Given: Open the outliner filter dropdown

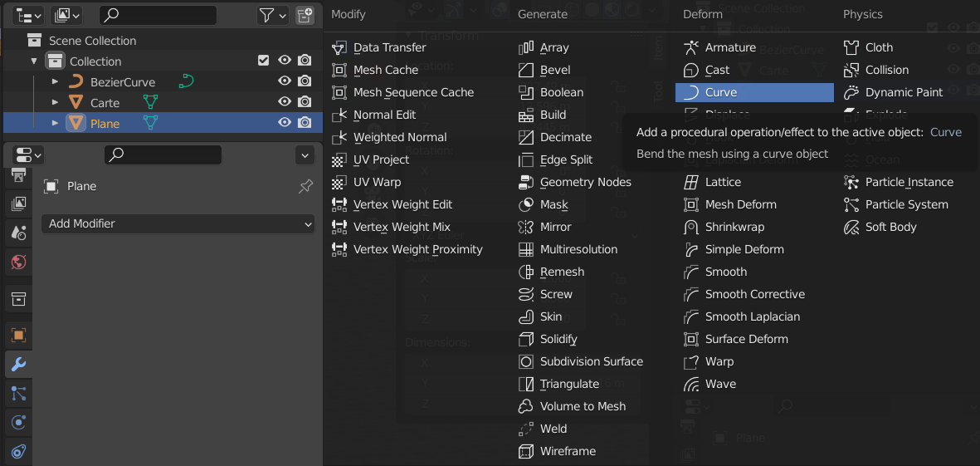Looking at the screenshot, I should click(272, 15).
